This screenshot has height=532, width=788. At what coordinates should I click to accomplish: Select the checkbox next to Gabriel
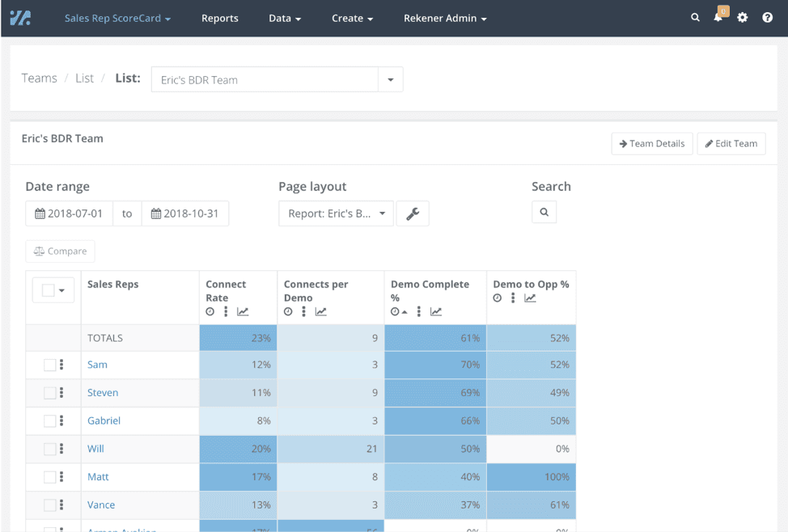(x=49, y=421)
